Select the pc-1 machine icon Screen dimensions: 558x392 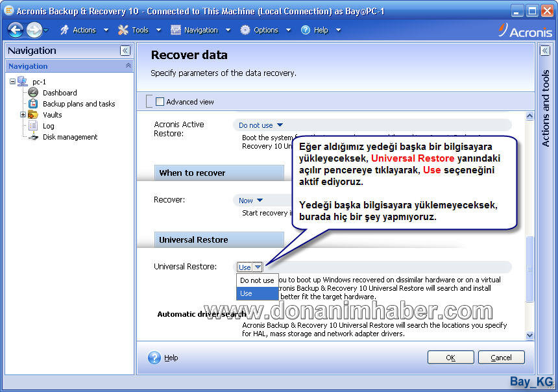point(23,81)
